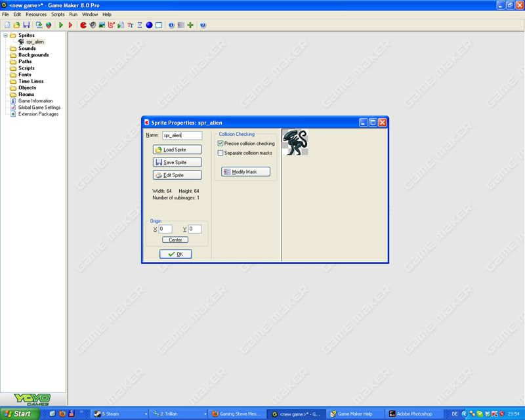Disable Precise collision checking
The height and width of the screenshot is (420, 525).
[x=220, y=143]
